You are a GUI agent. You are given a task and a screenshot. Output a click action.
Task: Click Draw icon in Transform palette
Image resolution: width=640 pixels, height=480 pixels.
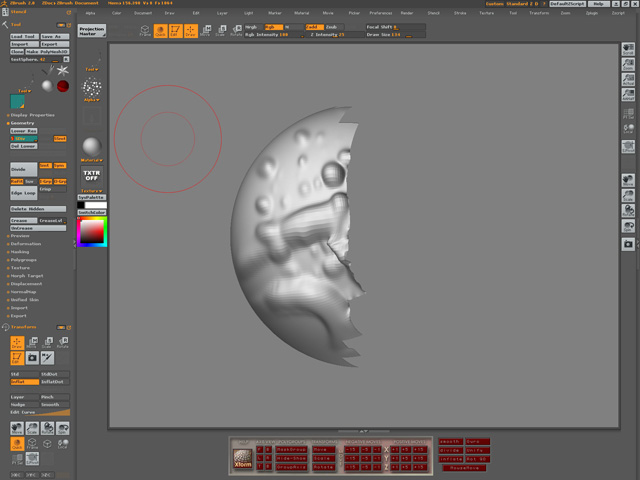[17, 342]
